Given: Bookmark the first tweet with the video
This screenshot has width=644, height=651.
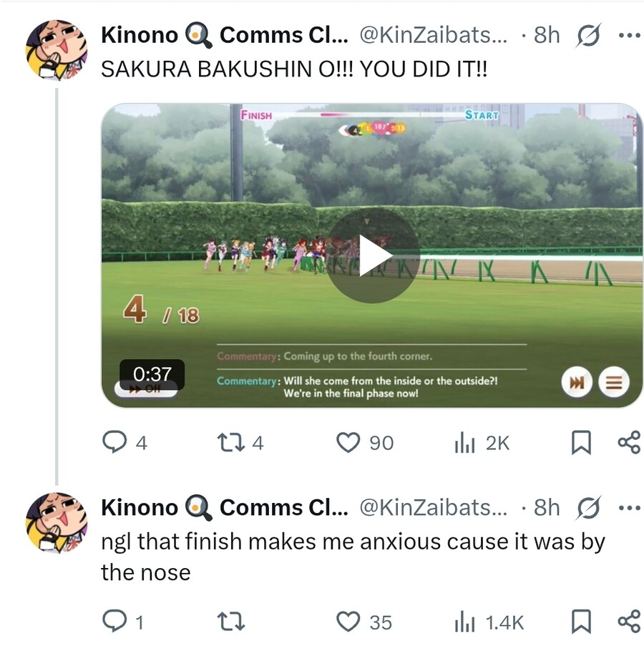Looking at the screenshot, I should click(581, 443).
